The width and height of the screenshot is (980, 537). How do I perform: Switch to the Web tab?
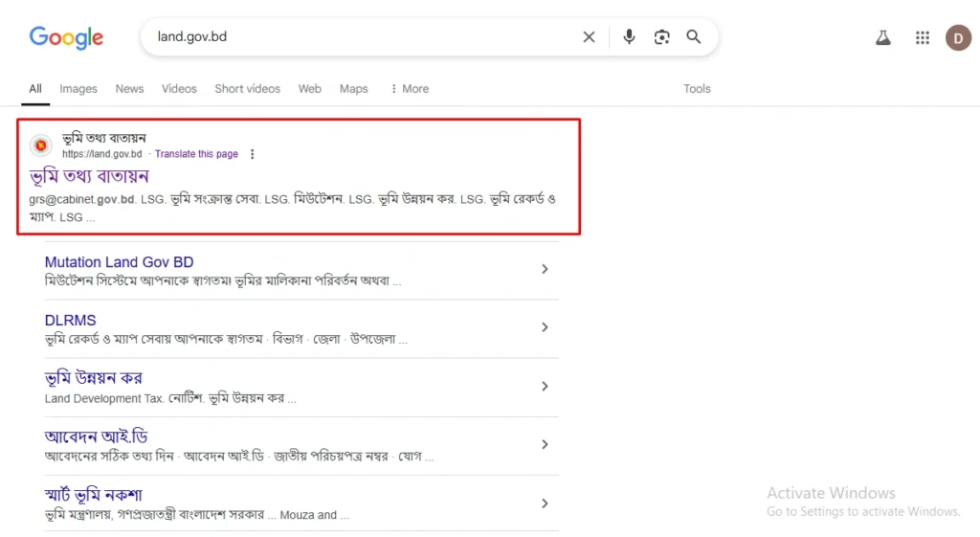[309, 89]
